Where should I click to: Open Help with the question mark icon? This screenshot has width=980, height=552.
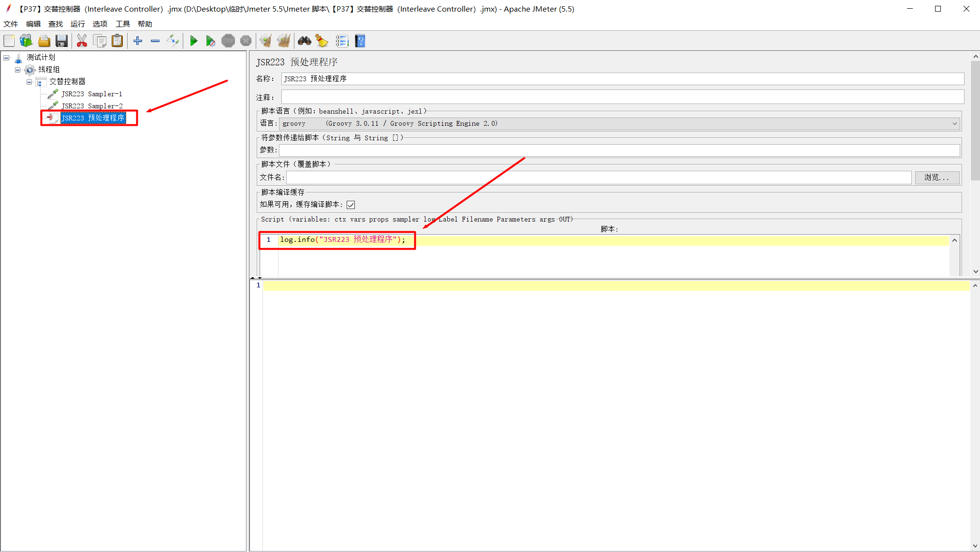tap(360, 41)
